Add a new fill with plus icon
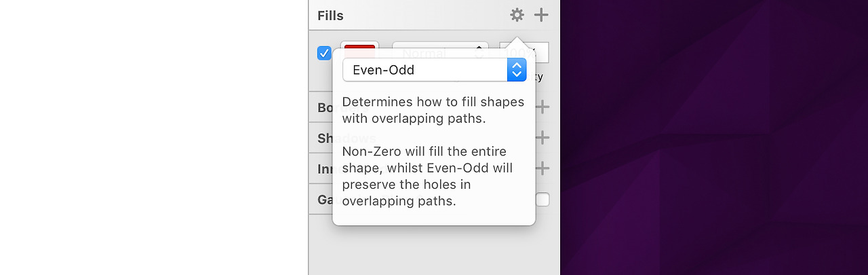 [x=541, y=15]
